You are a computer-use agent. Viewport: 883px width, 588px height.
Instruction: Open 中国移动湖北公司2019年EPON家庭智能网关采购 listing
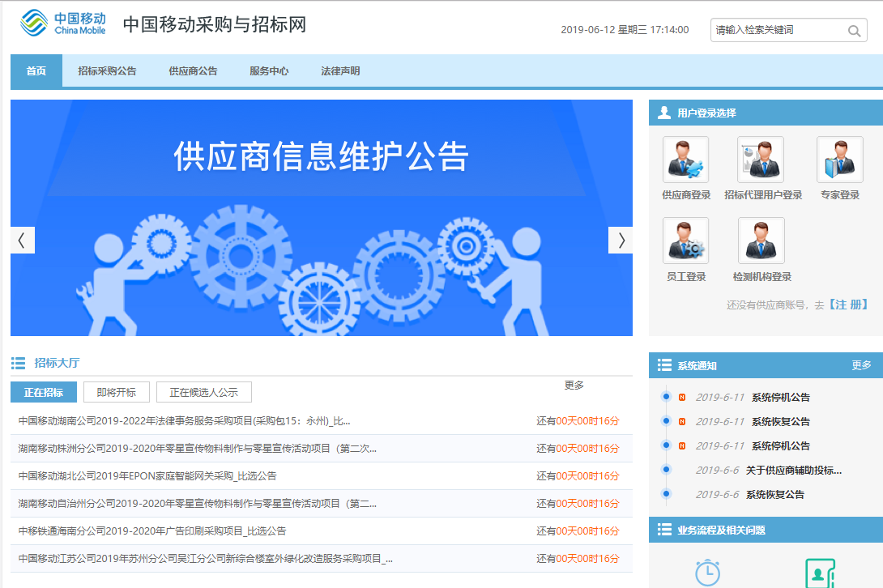click(x=147, y=476)
